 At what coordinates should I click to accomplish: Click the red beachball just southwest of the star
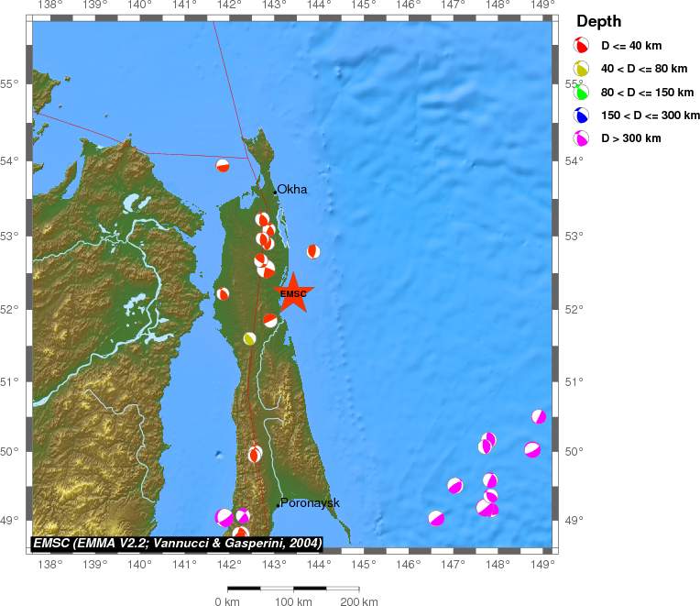pos(270,320)
